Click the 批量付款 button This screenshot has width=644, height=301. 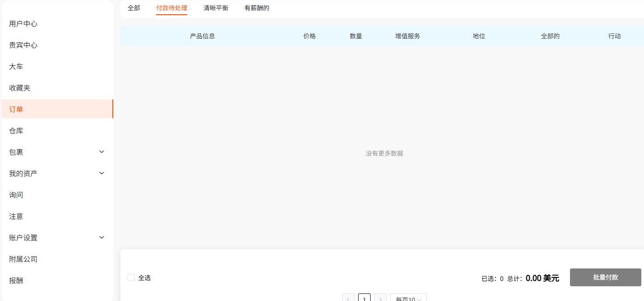coord(606,277)
